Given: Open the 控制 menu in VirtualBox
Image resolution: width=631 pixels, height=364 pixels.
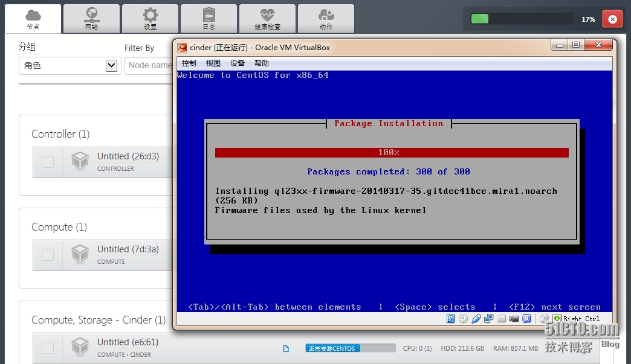Looking at the screenshot, I should [189, 63].
